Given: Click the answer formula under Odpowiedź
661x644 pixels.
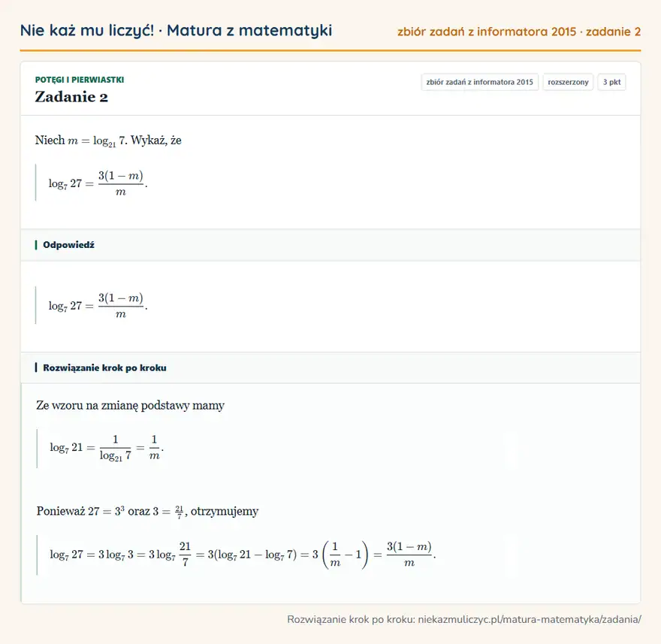Looking at the screenshot, I should point(98,305).
